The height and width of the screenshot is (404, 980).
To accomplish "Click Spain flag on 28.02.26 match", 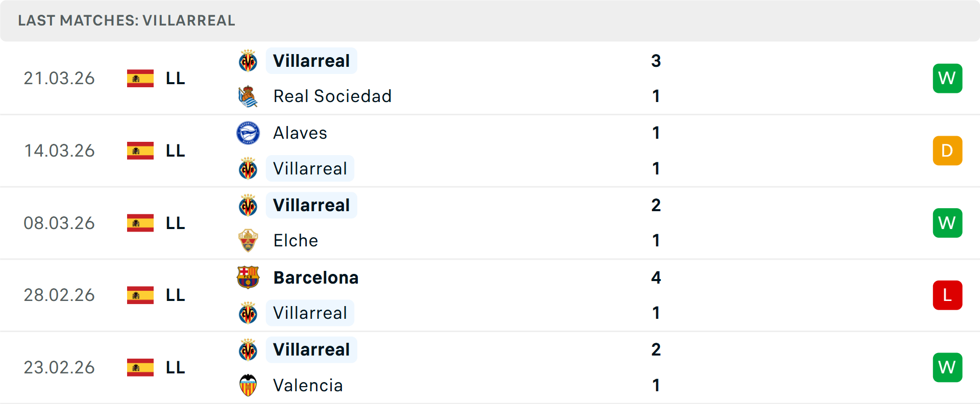I will click(140, 295).
